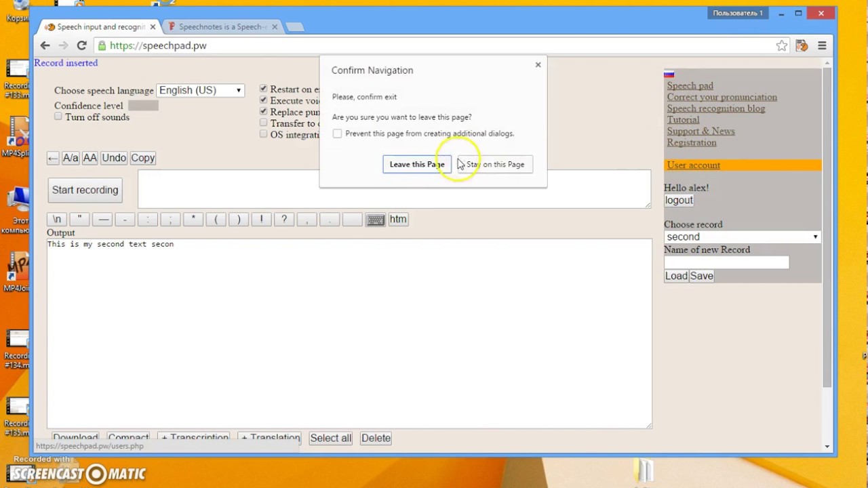Enable the OS integration checkbox
Screen dimensions: 868x488
tap(263, 134)
